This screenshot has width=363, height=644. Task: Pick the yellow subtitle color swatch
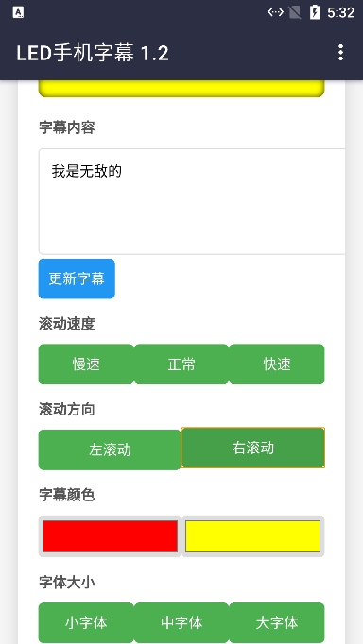[x=252, y=536]
